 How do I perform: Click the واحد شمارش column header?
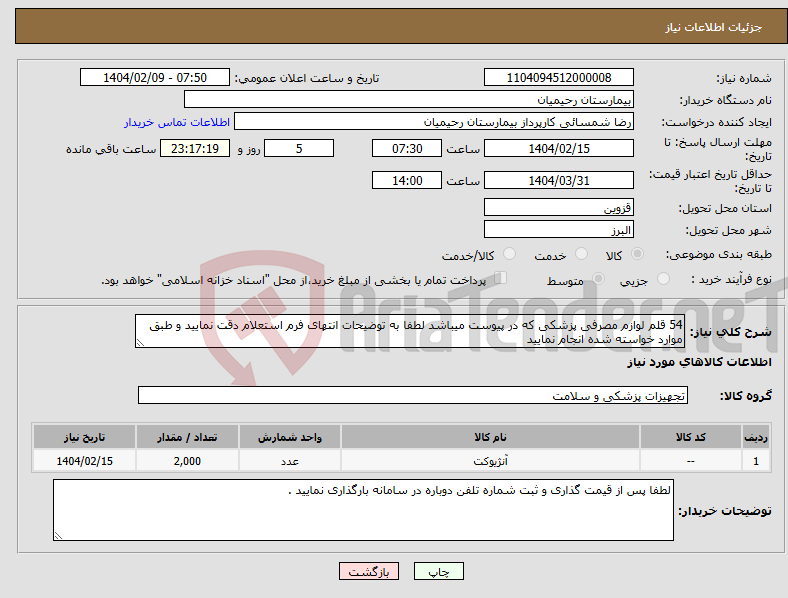290,437
